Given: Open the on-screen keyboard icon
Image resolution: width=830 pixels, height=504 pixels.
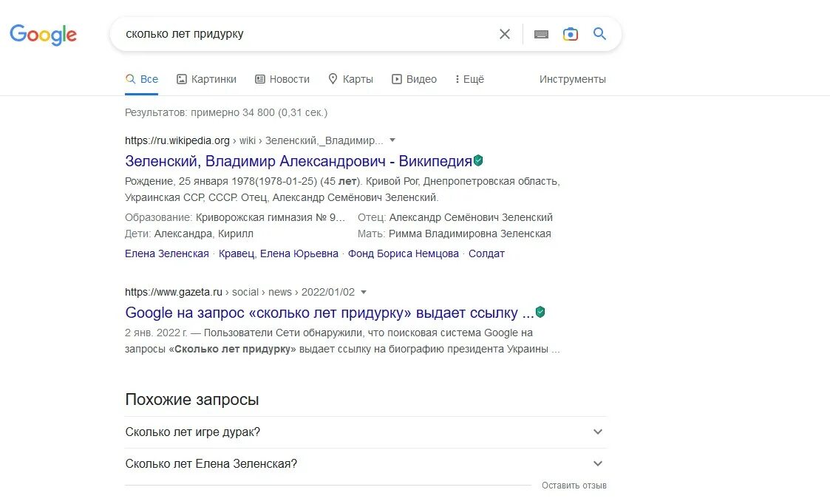Looking at the screenshot, I should tap(541, 35).
